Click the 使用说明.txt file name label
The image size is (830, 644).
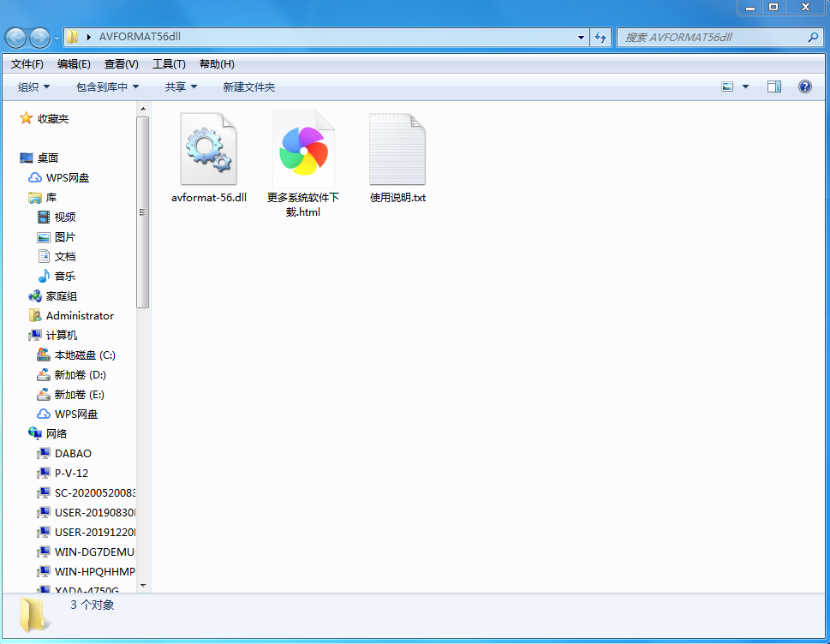point(397,197)
